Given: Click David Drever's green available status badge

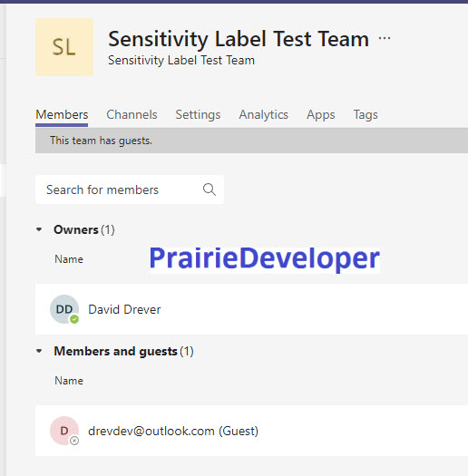Looking at the screenshot, I should click(x=74, y=319).
